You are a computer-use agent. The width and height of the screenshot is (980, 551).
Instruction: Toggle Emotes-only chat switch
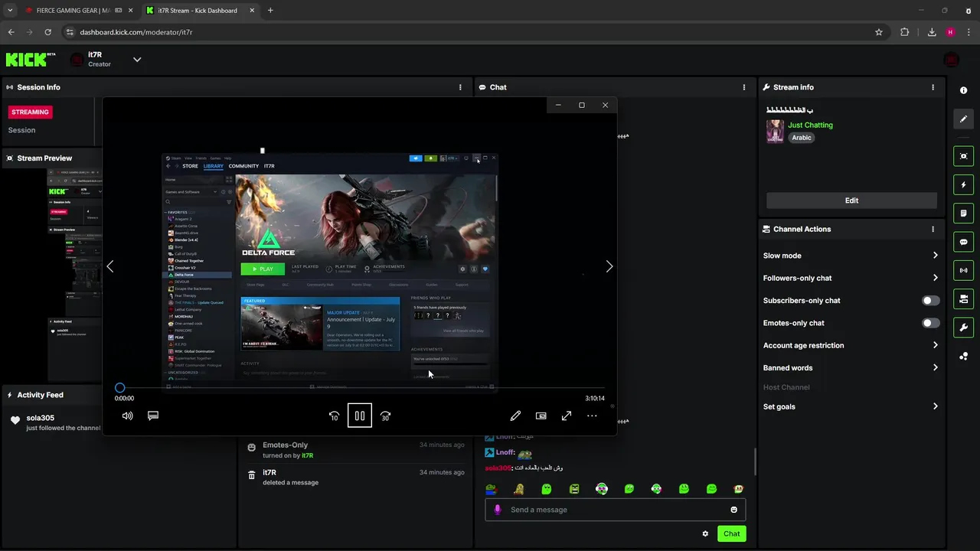click(930, 323)
